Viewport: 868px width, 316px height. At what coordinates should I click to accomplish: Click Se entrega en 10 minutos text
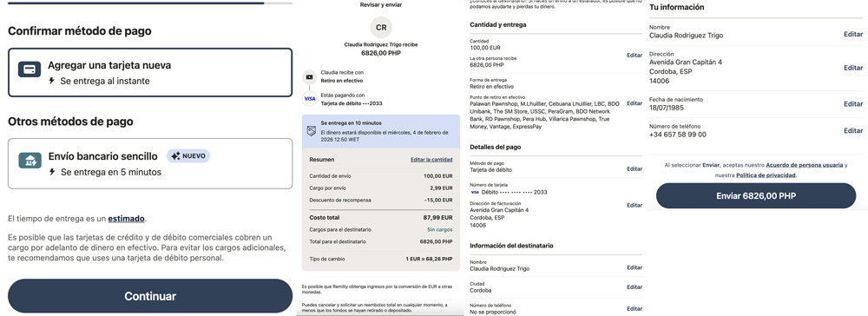tap(351, 123)
